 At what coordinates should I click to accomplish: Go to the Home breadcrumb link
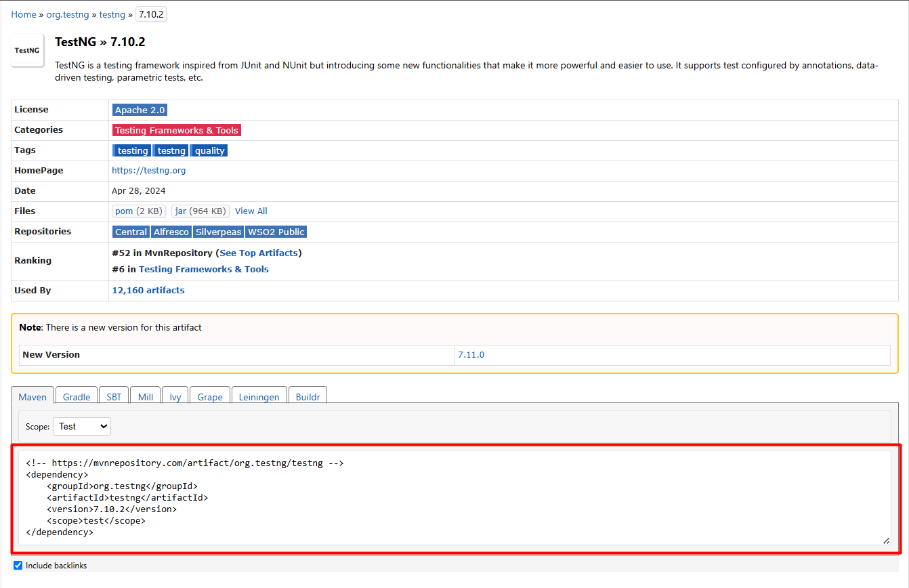point(24,14)
